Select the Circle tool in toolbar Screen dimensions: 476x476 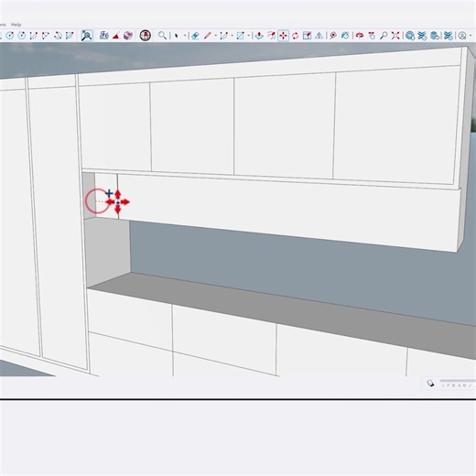point(10,36)
